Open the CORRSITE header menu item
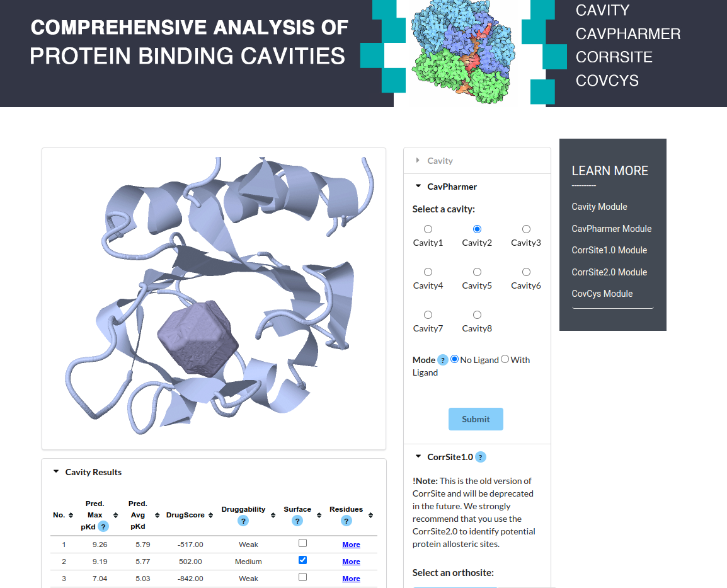Screen dimensions: 727x588 pyautogui.click(x=614, y=57)
